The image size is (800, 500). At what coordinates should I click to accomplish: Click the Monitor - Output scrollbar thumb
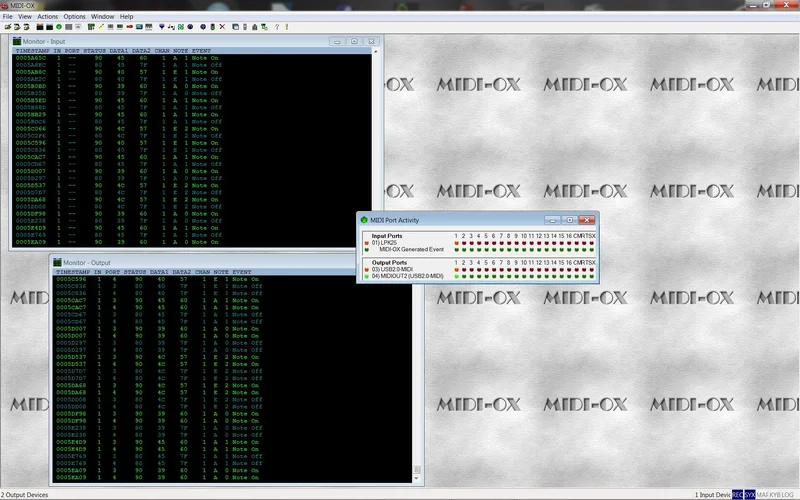(x=416, y=469)
